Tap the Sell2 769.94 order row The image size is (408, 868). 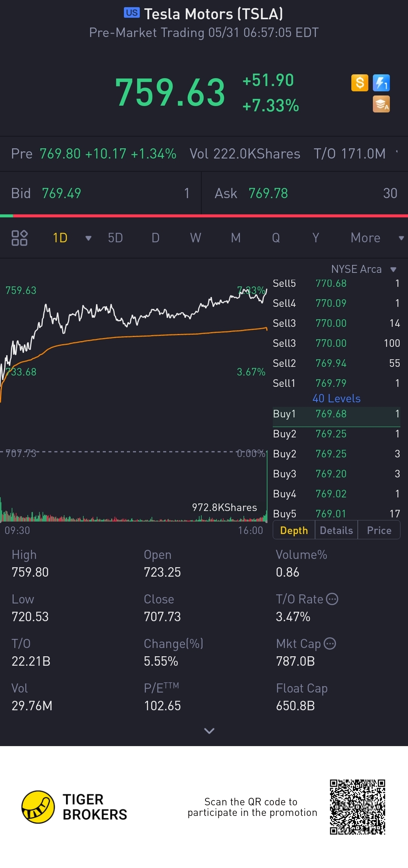pyautogui.click(x=336, y=363)
